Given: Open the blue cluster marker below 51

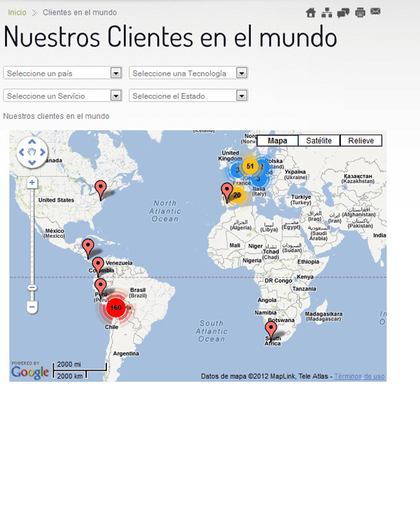Looking at the screenshot, I should [x=259, y=178].
